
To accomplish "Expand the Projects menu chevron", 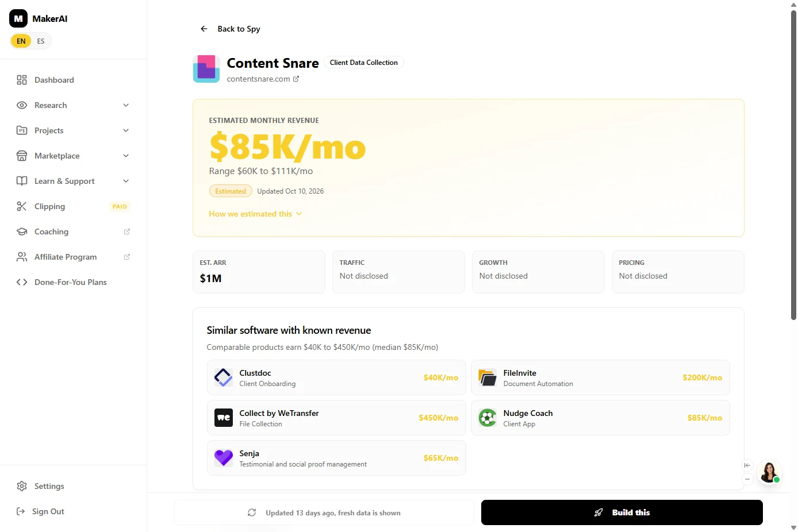I will 126,130.
